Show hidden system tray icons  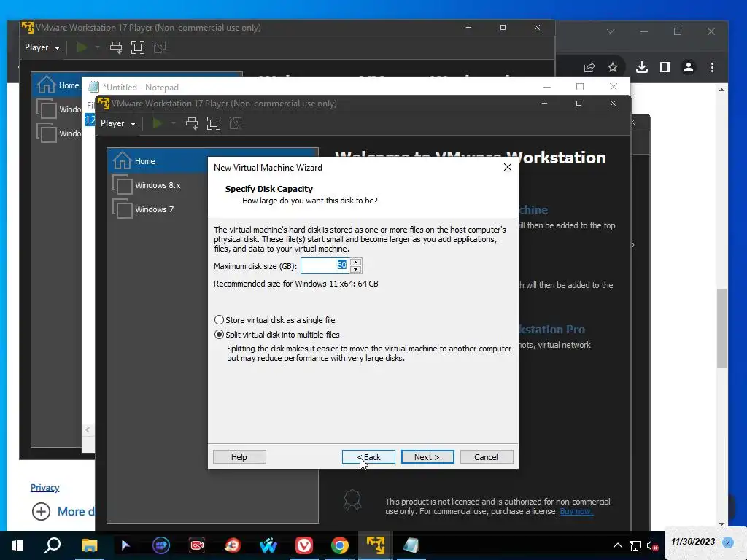click(618, 545)
